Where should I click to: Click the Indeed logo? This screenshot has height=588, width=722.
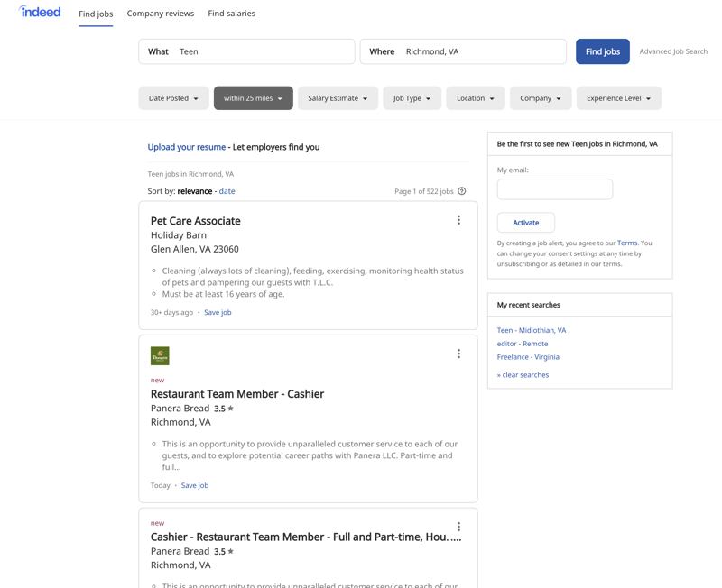click(x=40, y=12)
